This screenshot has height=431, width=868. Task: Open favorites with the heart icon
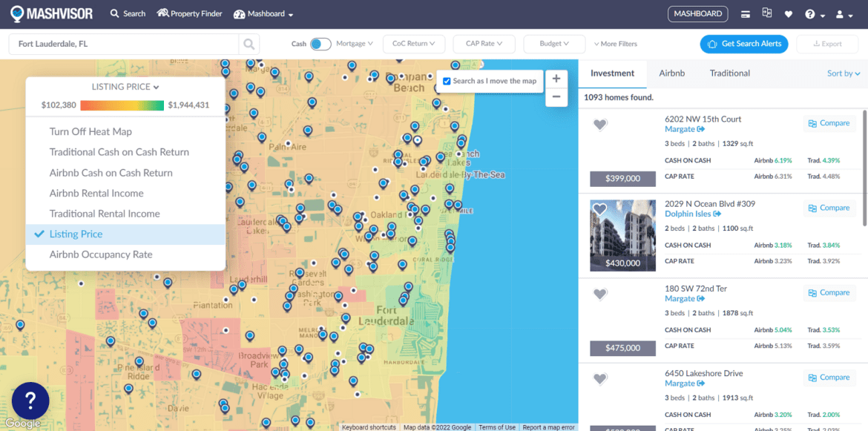[x=788, y=13]
